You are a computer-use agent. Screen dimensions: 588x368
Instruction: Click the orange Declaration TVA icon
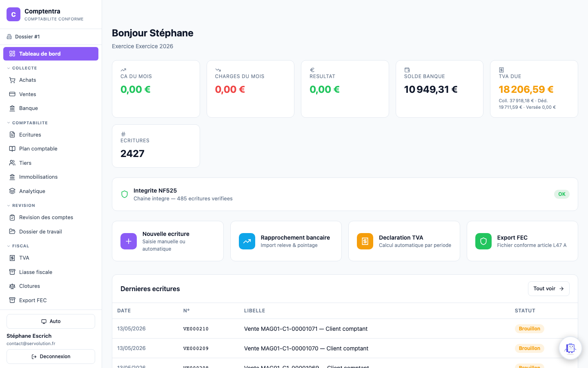(x=365, y=241)
